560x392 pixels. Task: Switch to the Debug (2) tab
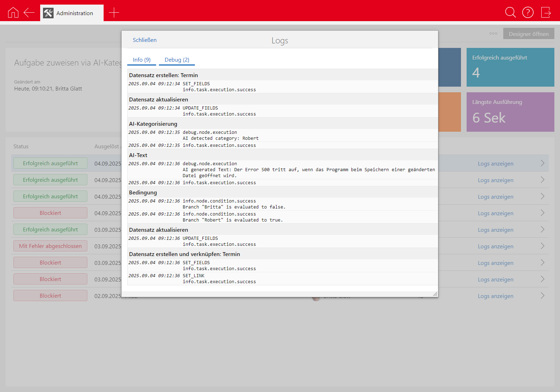(x=177, y=60)
